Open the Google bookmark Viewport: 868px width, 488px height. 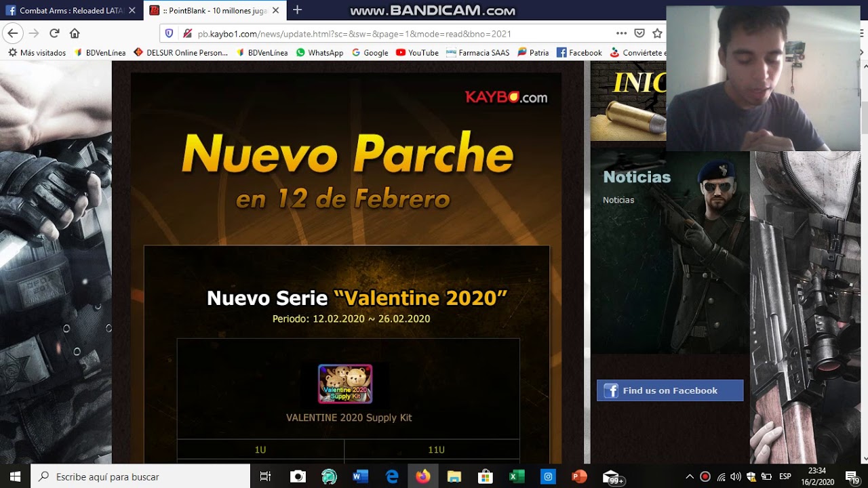coord(370,52)
